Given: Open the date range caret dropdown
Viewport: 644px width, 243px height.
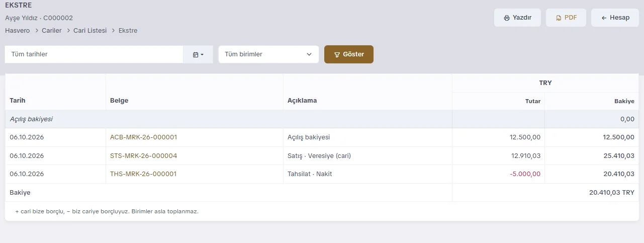Looking at the screenshot, I should [x=202, y=54].
